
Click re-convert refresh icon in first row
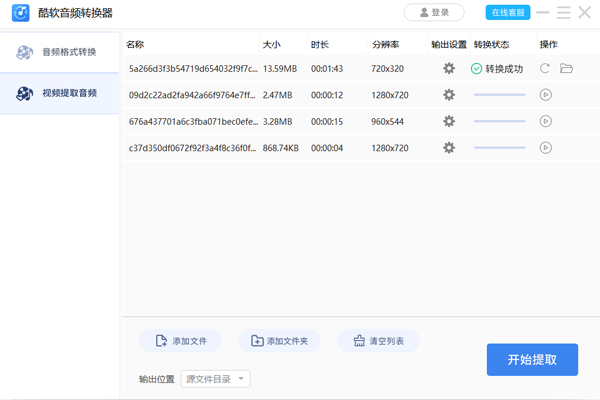[x=545, y=69]
